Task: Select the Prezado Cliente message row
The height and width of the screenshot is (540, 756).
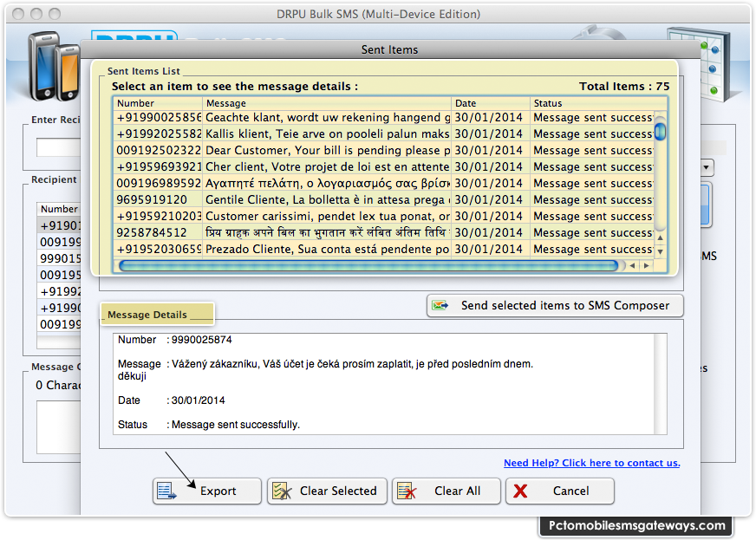Action: [x=383, y=249]
